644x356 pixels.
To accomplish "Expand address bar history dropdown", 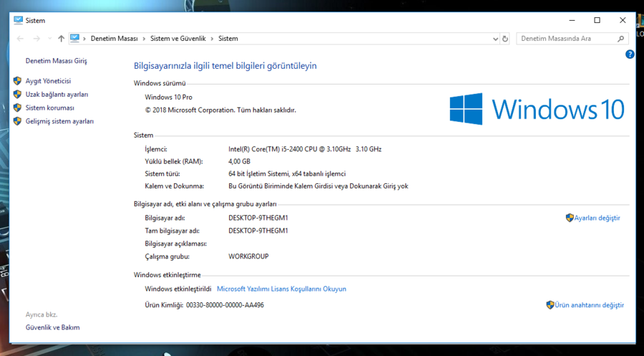I will point(495,39).
